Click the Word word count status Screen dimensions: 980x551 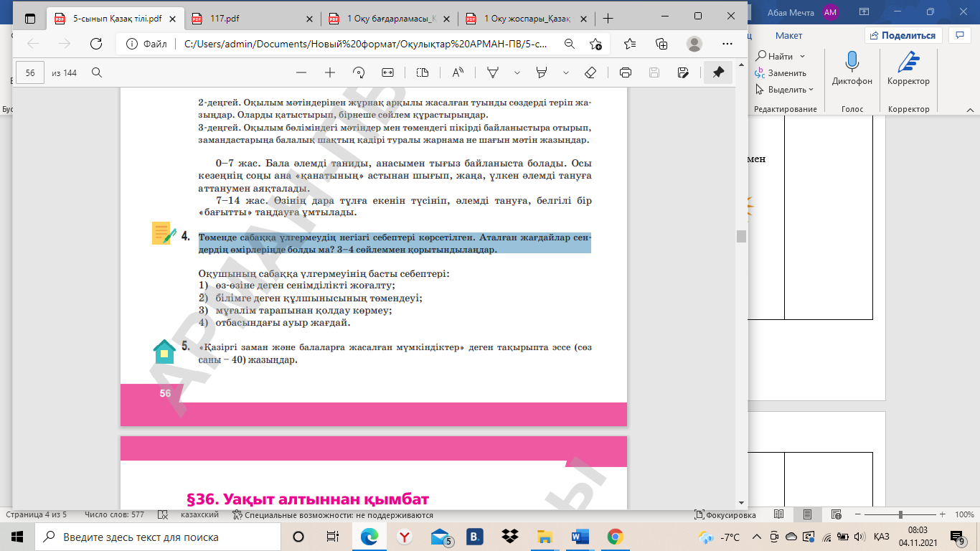coord(114,514)
